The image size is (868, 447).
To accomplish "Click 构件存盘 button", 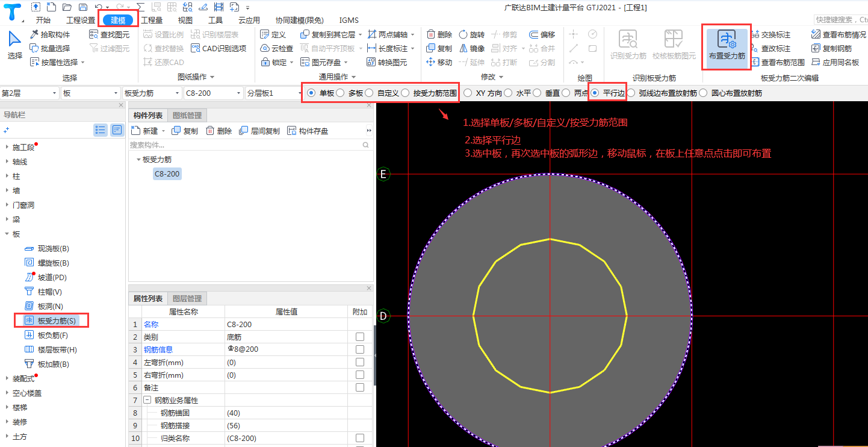I will 308,131.
